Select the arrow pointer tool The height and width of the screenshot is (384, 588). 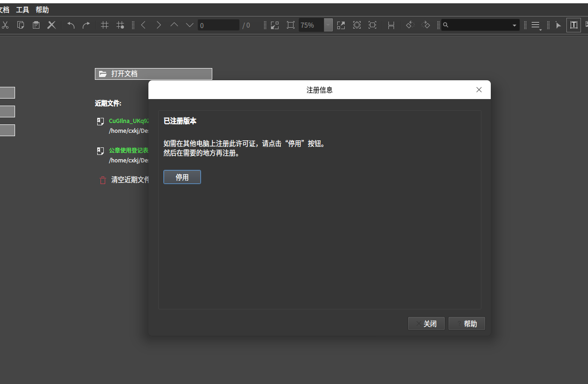pyautogui.click(x=558, y=25)
